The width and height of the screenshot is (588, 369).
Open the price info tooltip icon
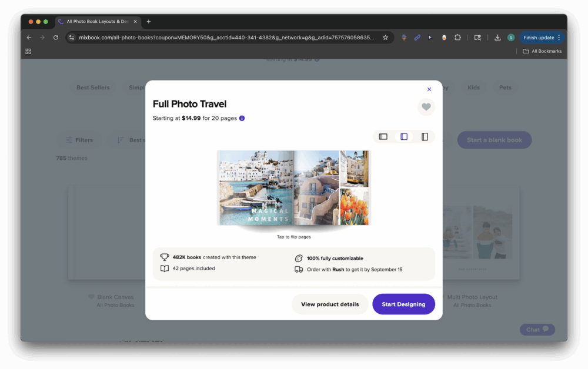[x=242, y=118]
